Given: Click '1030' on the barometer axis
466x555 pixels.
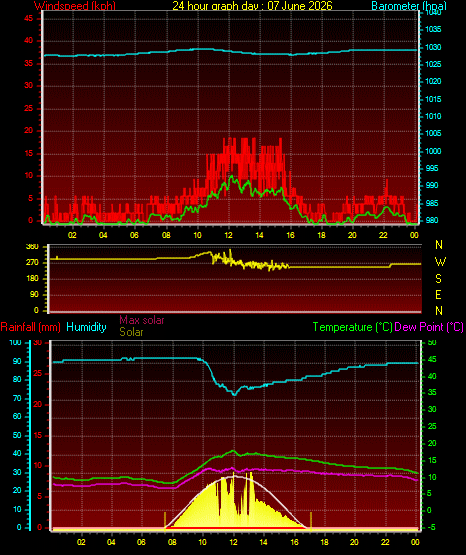Looking at the screenshot, I should click(433, 47).
